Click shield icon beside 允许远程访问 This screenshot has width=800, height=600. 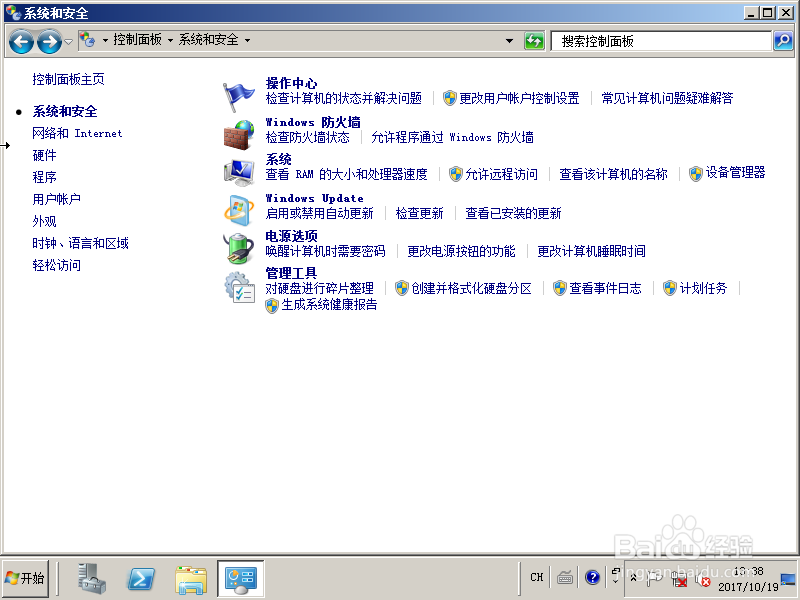[x=456, y=174]
